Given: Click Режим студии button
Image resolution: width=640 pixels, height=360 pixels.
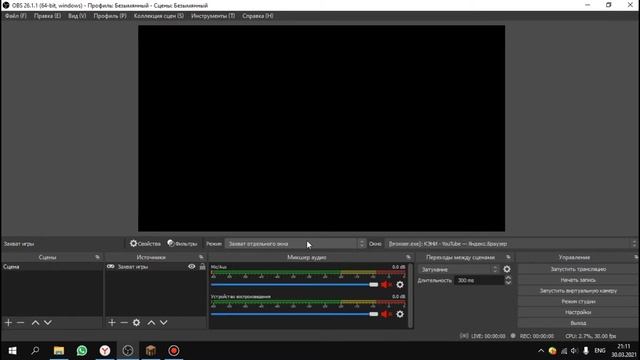Looking at the screenshot, I should (578, 301).
